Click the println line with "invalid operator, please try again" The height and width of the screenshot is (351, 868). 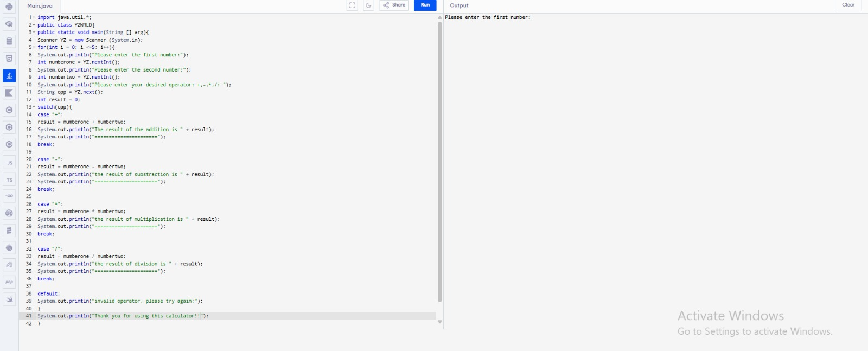(x=120, y=301)
